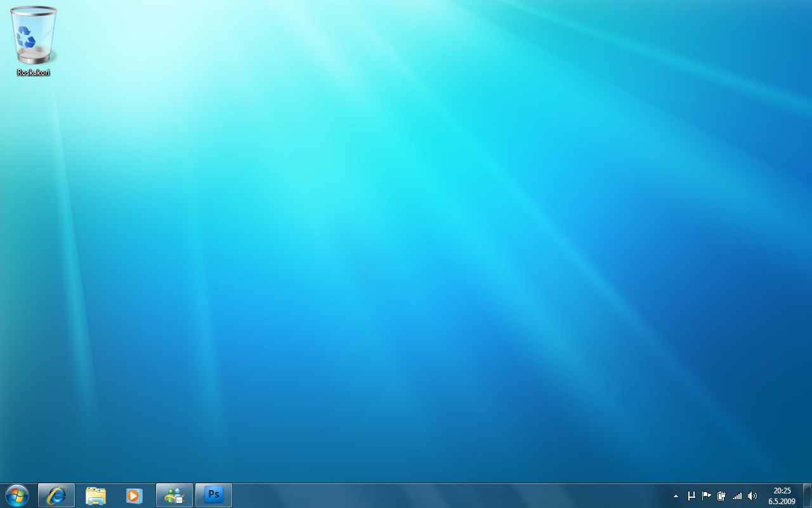Image resolution: width=812 pixels, height=508 pixels.
Task: Open the volume speaker control
Action: point(752,496)
